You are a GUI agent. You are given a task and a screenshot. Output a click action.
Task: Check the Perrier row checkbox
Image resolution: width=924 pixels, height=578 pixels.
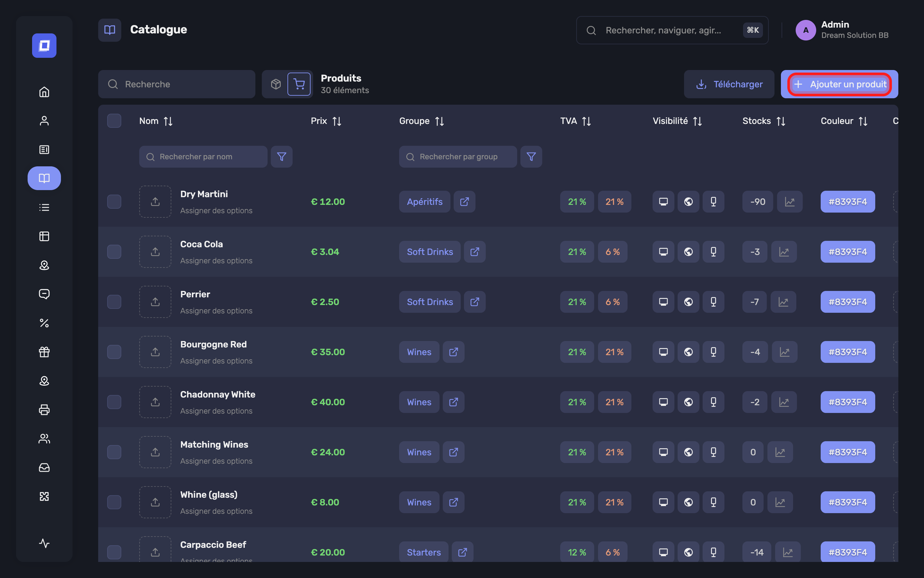pyautogui.click(x=114, y=302)
